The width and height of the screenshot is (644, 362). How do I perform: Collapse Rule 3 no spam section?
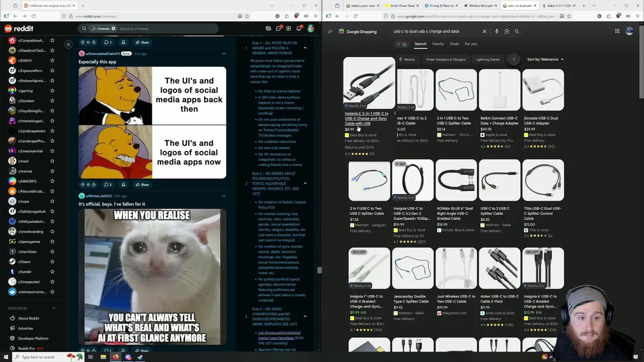(305, 316)
